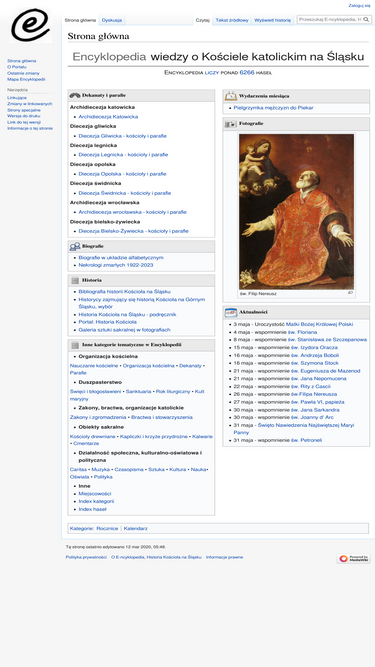This screenshot has width=375, height=667.
Task: Open Pielgrzymka mężczyzn do Piekar
Action: click(273, 108)
